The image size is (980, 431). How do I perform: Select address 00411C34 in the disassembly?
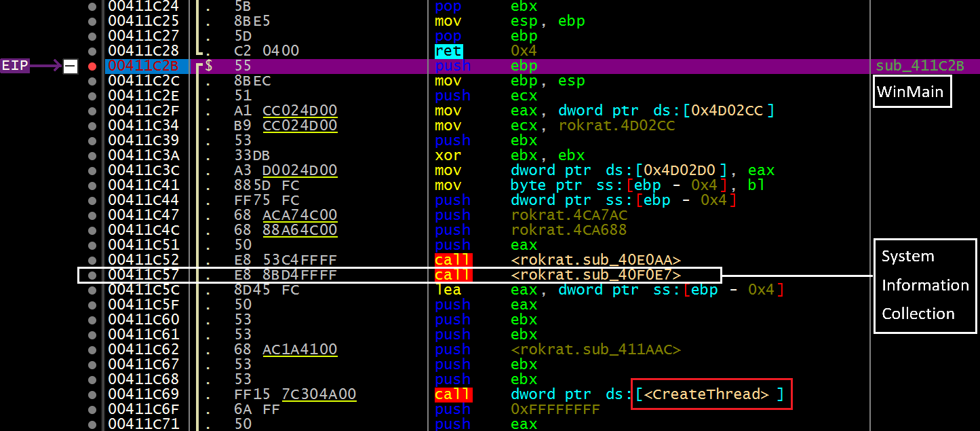(x=143, y=126)
